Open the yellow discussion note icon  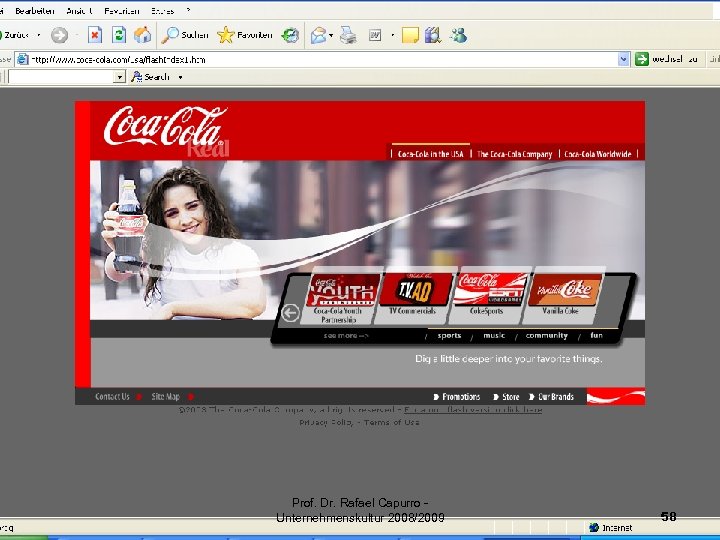[x=410, y=35]
